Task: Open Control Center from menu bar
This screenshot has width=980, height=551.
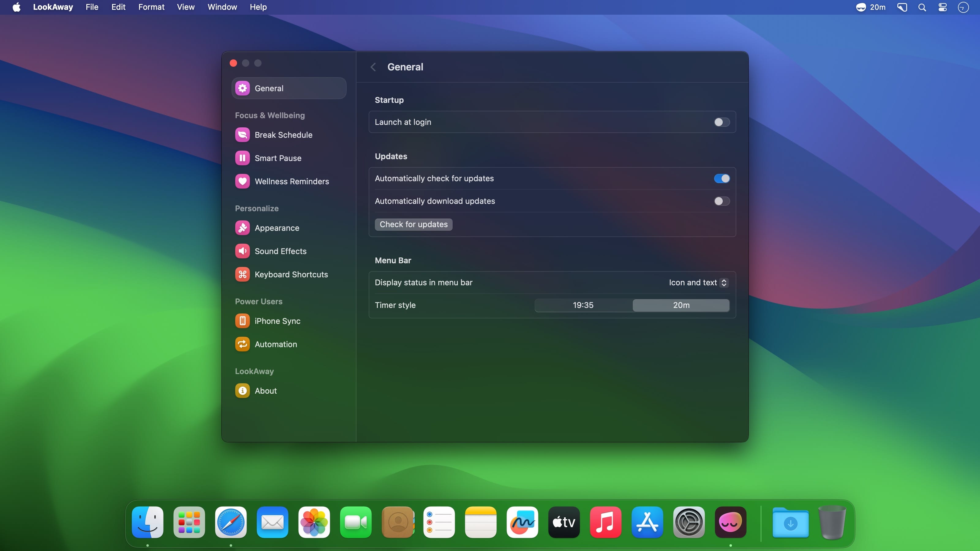Action: (x=942, y=7)
